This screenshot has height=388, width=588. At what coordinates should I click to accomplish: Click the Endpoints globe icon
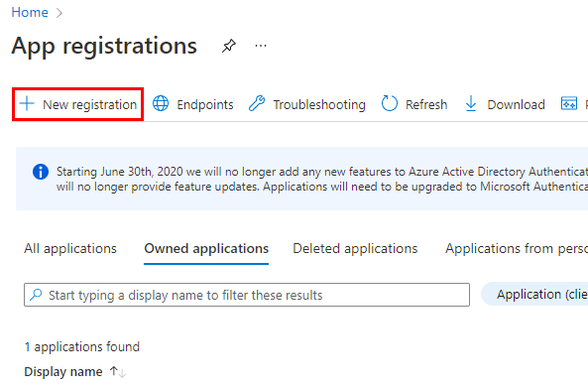pyautogui.click(x=161, y=103)
